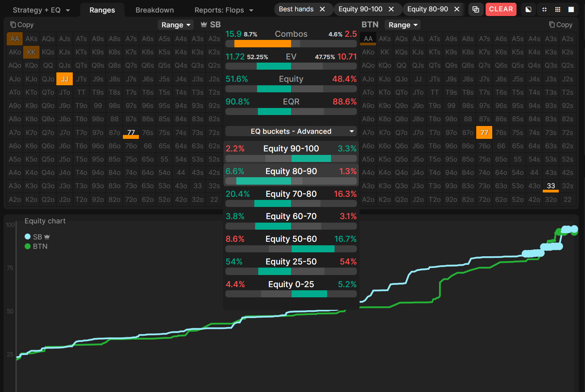Switch to the Ranges tab
The image size is (585, 392).
102,10
